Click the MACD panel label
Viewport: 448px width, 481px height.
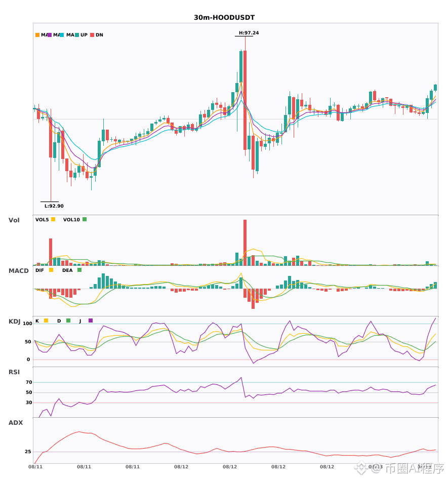(x=18, y=271)
